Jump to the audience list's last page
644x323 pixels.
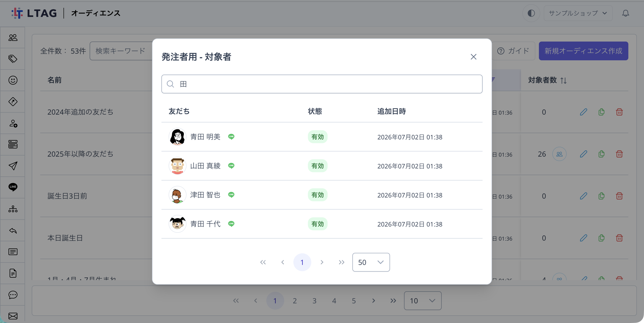393,300
